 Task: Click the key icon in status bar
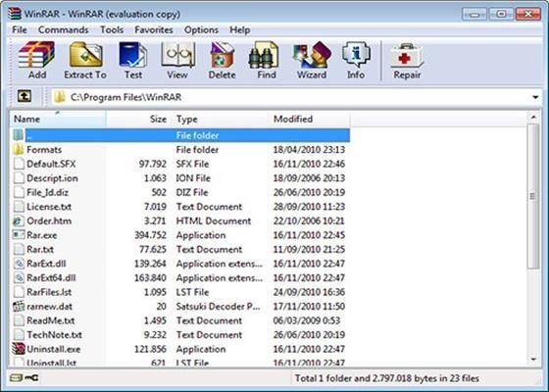[31, 377]
